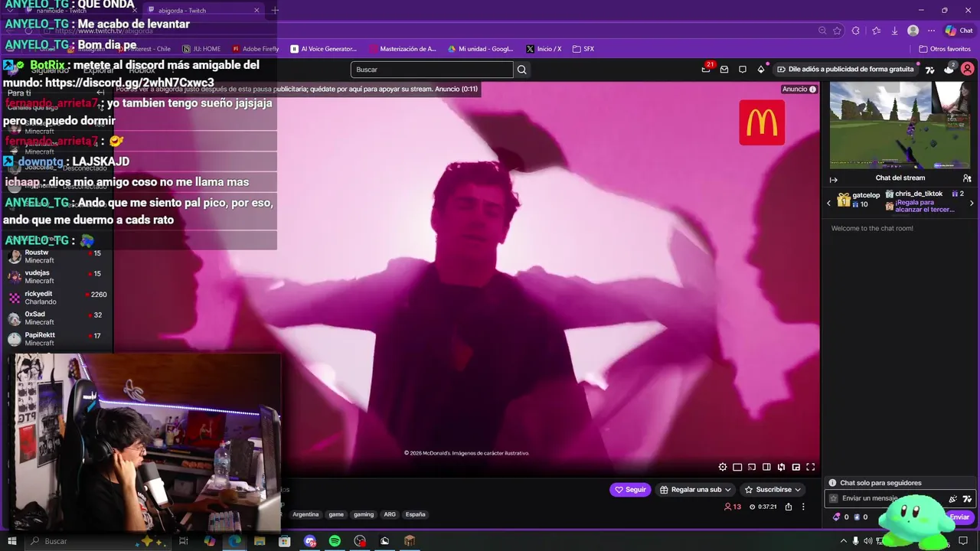Open Spotify from the taskbar
The height and width of the screenshot is (551, 980).
pos(335,541)
